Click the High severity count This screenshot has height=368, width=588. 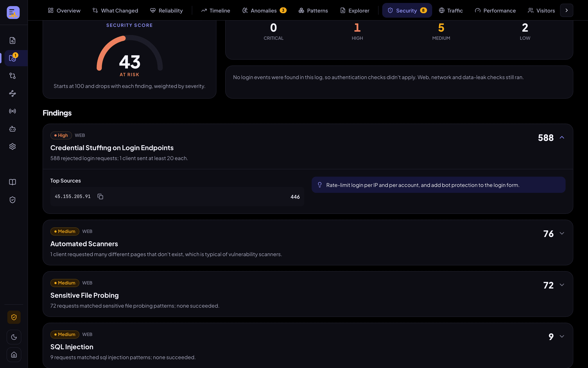pyautogui.click(x=357, y=28)
